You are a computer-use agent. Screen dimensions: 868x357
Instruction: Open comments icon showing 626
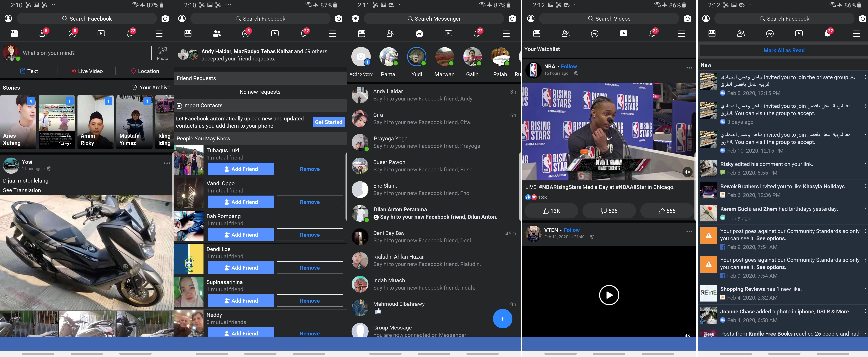click(609, 211)
